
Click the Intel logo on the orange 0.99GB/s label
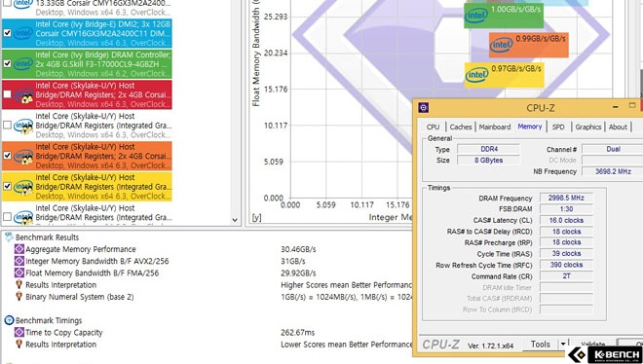pyautogui.click(x=501, y=44)
